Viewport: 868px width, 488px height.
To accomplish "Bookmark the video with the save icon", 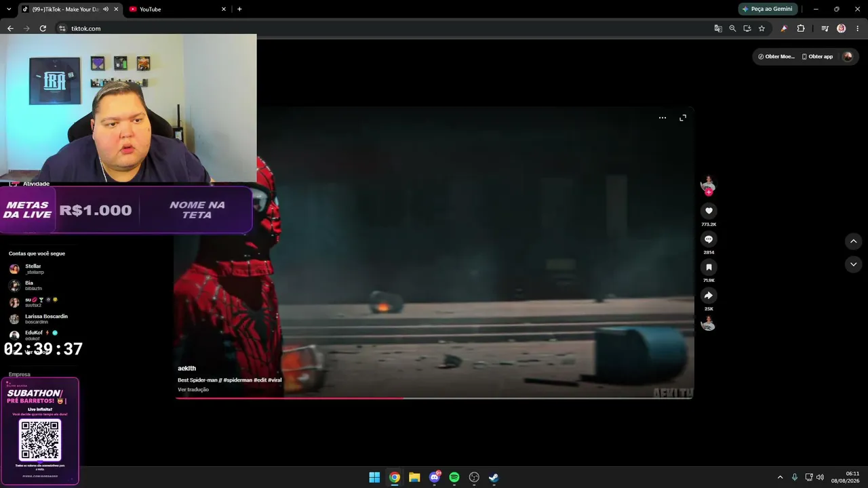I will pyautogui.click(x=709, y=267).
